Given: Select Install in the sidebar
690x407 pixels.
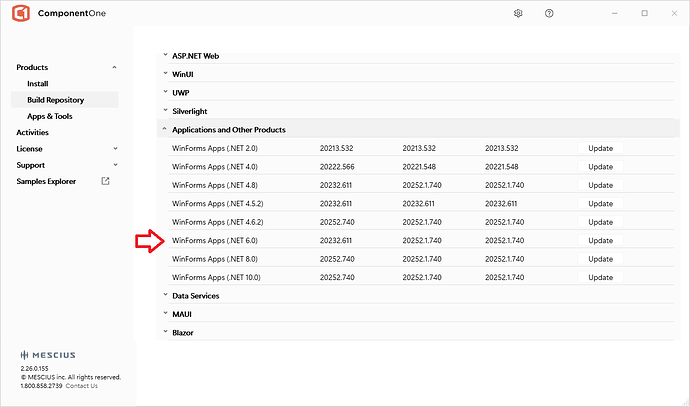Looking at the screenshot, I should click(x=37, y=84).
